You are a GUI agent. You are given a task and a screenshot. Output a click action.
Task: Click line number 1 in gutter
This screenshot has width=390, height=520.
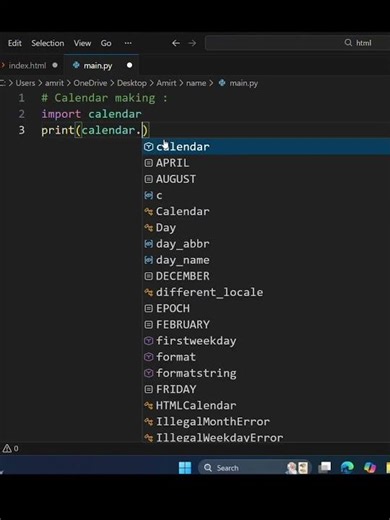(22, 98)
